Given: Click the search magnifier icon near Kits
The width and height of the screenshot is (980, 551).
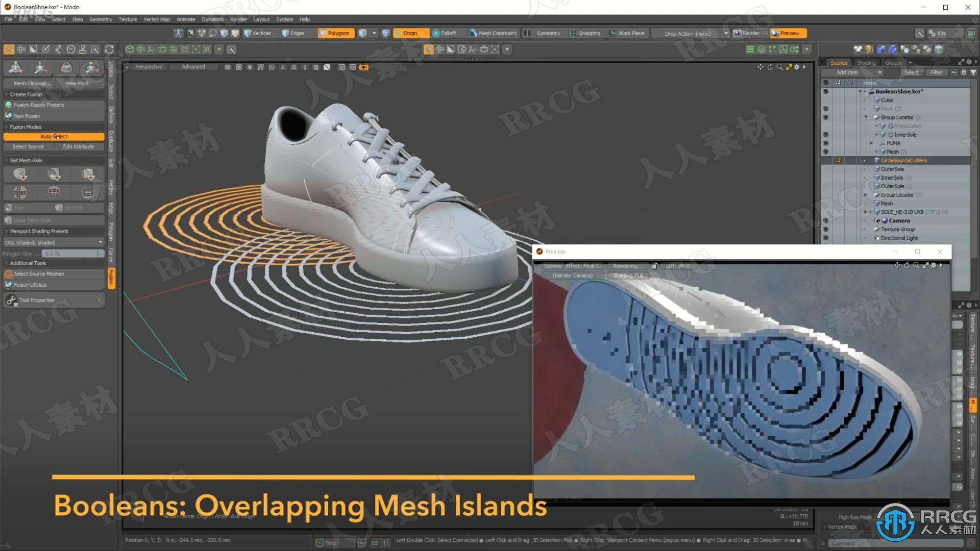Looking at the screenshot, I should tap(919, 33).
